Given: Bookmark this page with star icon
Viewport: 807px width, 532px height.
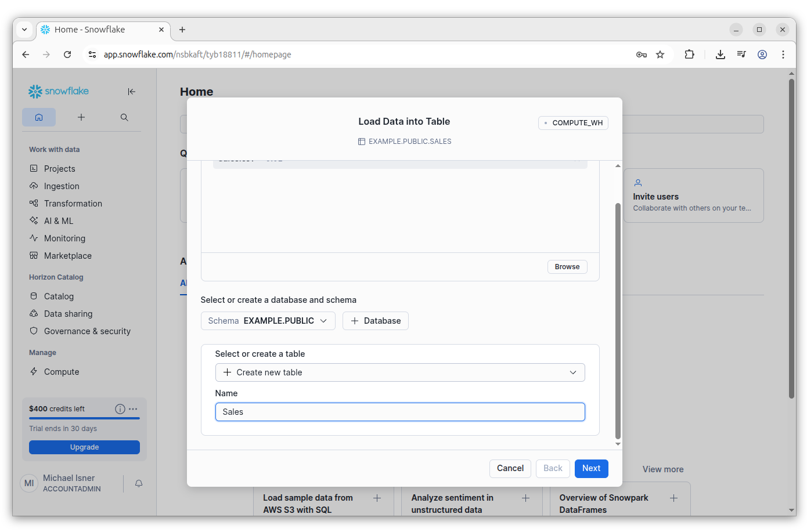Looking at the screenshot, I should (x=660, y=55).
